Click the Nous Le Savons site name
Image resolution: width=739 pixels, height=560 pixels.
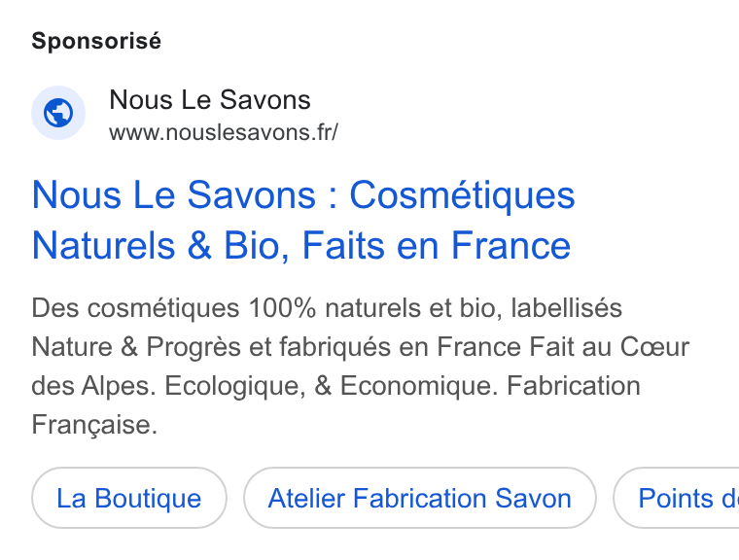coord(210,99)
